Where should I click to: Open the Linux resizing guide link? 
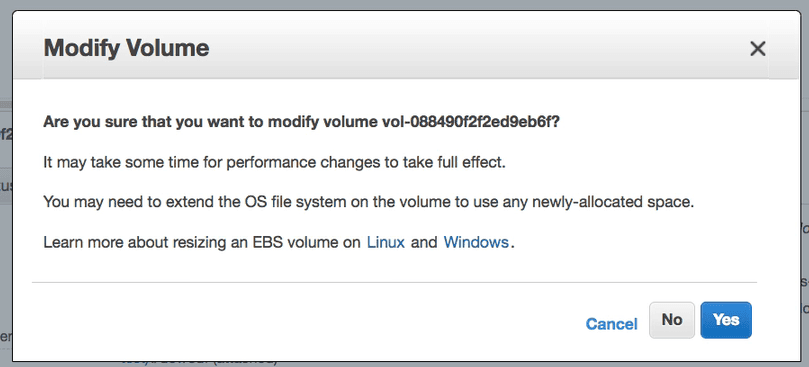[x=385, y=242]
